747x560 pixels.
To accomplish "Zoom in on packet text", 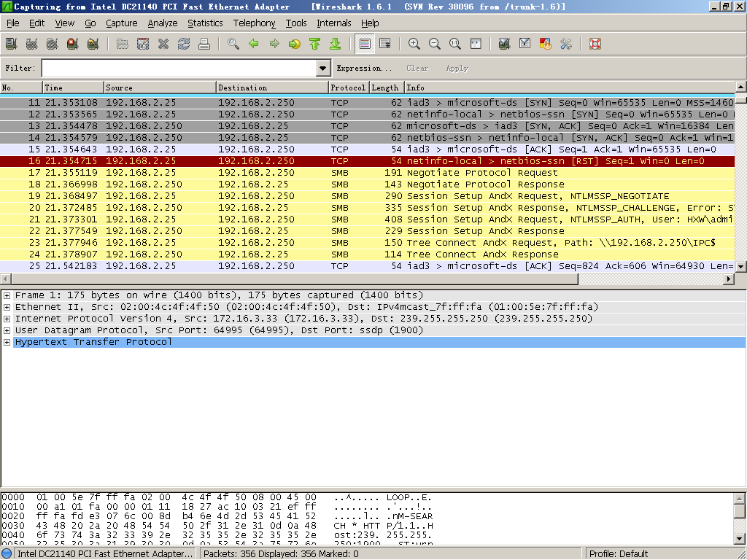I will pyautogui.click(x=414, y=44).
